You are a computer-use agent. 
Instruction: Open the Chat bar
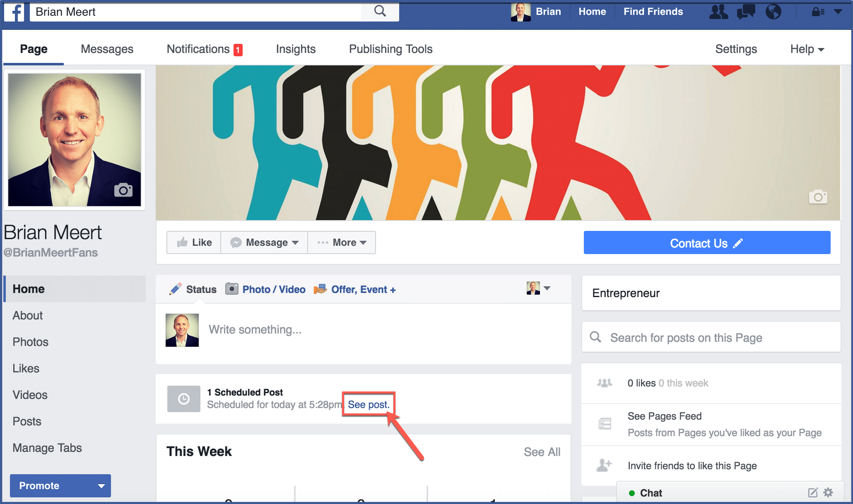coord(729,492)
